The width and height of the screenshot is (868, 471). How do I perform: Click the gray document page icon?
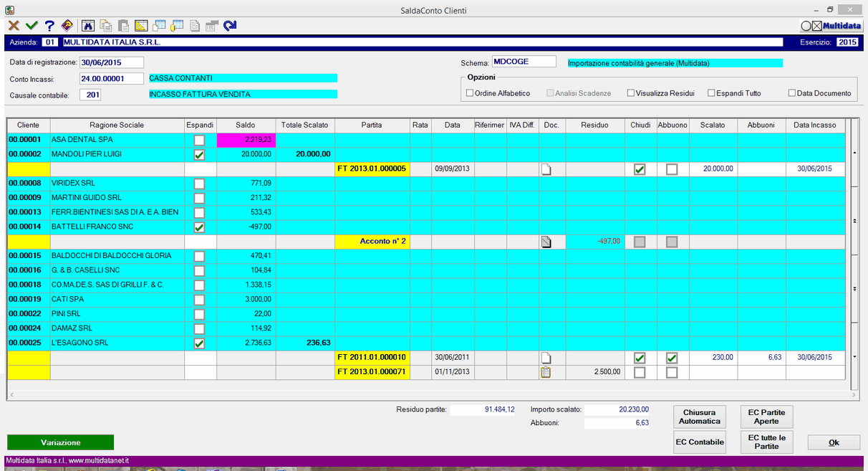(x=195, y=26)
